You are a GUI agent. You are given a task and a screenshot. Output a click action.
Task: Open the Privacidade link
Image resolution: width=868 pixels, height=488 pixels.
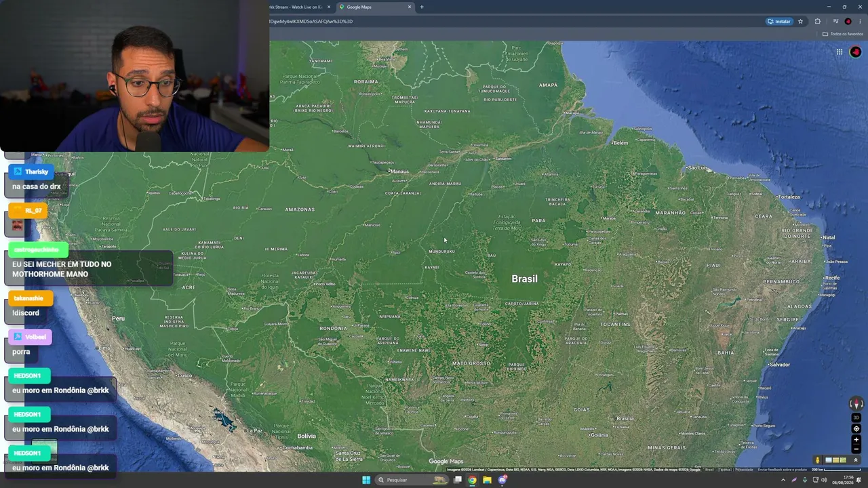point(745,469)
